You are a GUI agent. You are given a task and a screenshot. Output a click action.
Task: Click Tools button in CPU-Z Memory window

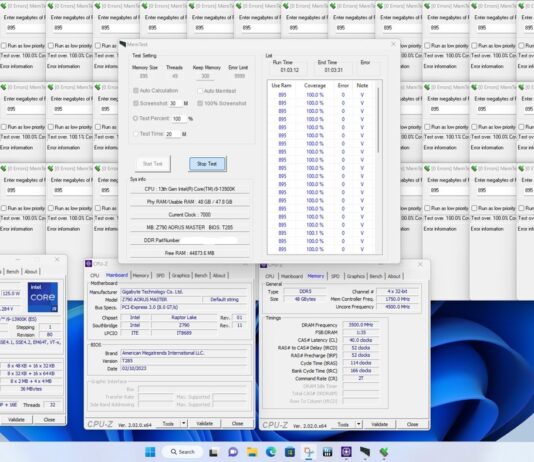343,424
